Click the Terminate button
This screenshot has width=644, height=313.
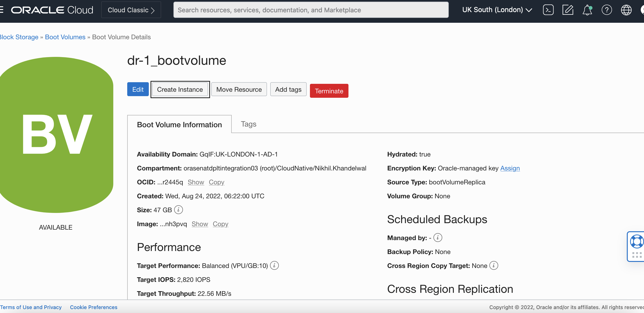pos(329,91)
